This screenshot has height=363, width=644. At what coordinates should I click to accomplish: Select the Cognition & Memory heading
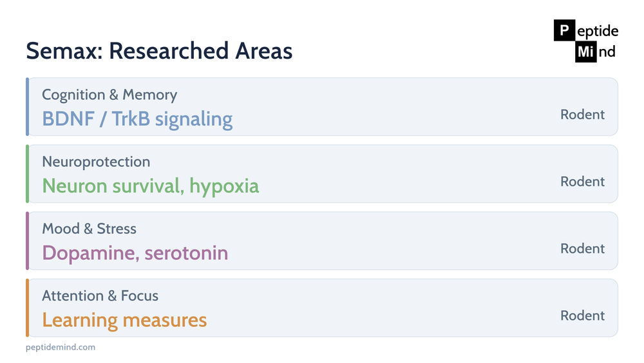(x=109, y=95)
